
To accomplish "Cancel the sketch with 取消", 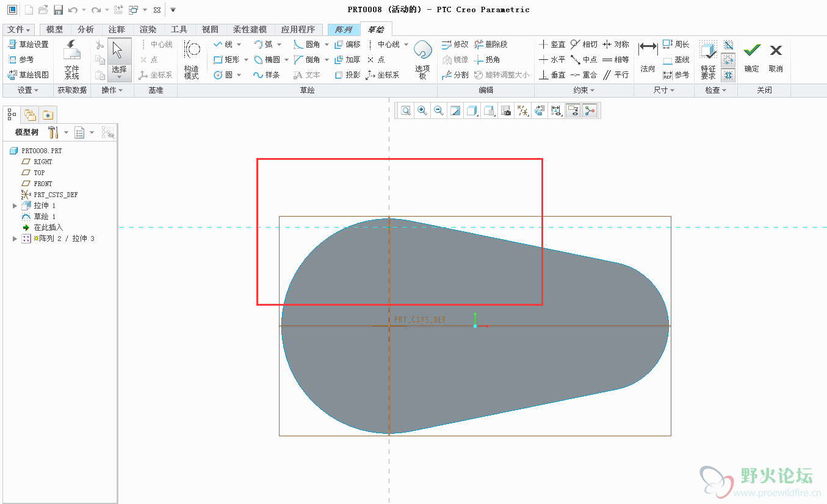I will point(776,58).
